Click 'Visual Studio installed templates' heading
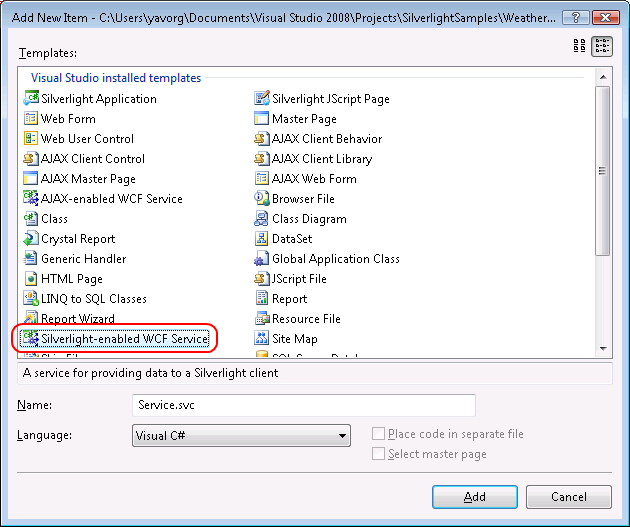Image resolution: width=630 pixels, height=527 pixels. (116, 78)
